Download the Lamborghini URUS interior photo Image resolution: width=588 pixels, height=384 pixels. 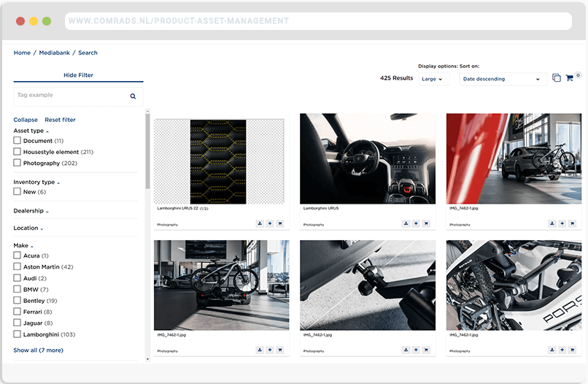(x=406, y=223)
